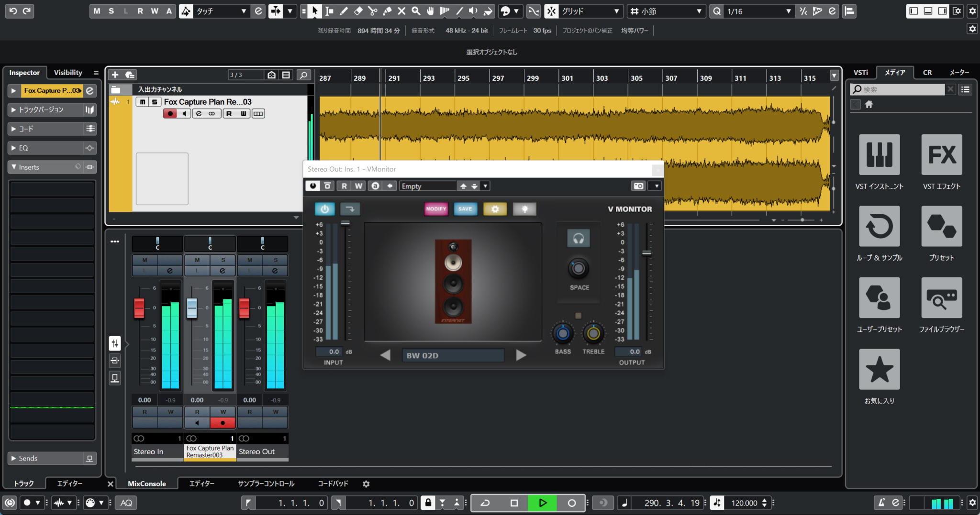Click VMonitor BASS knob
980x515 pixels.
coord(563,333)
